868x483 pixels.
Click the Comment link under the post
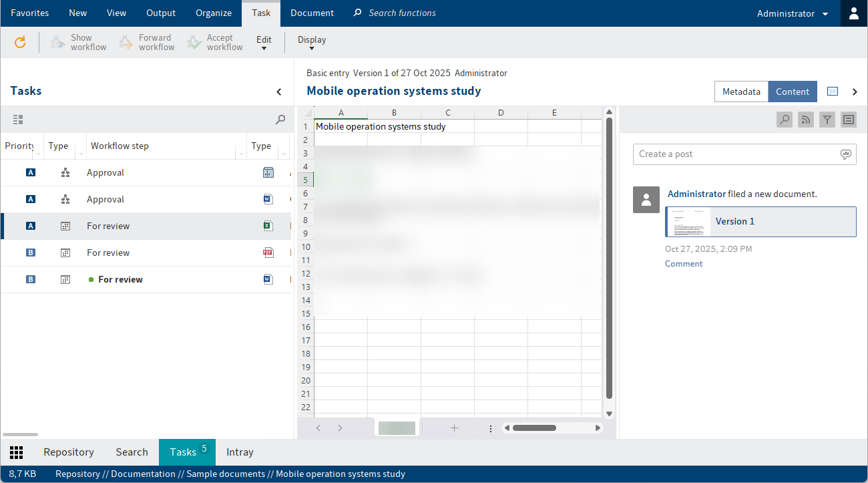[684, 264]
